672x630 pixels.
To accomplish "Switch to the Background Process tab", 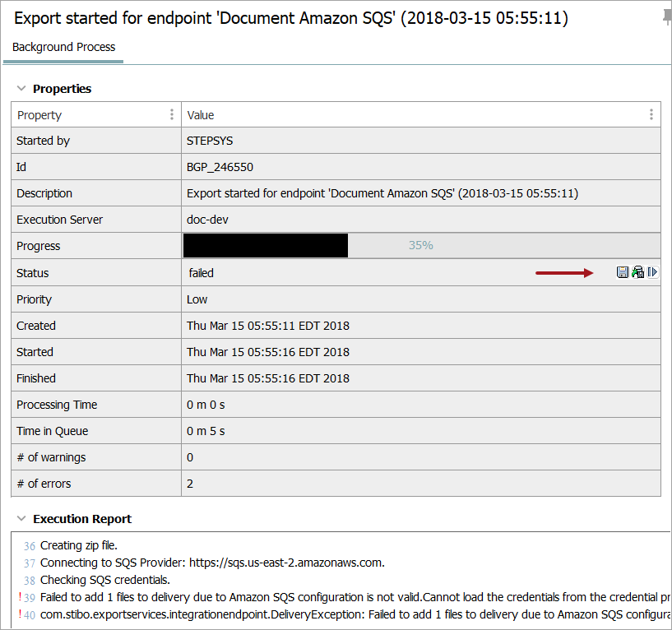I will (64, 47).
